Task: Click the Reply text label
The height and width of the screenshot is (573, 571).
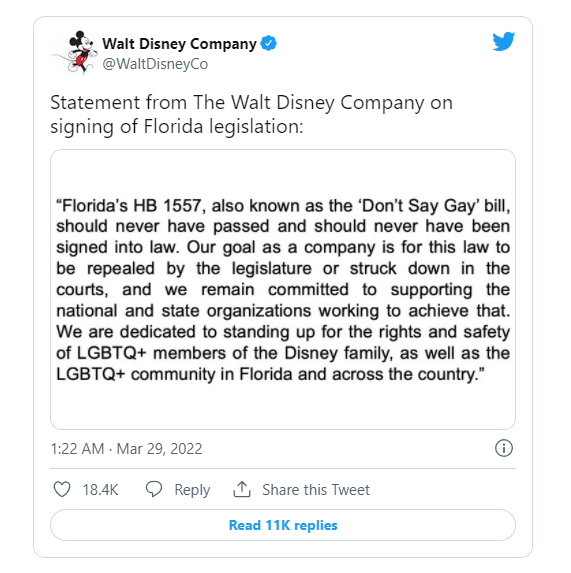Action: tap(192, 490)
